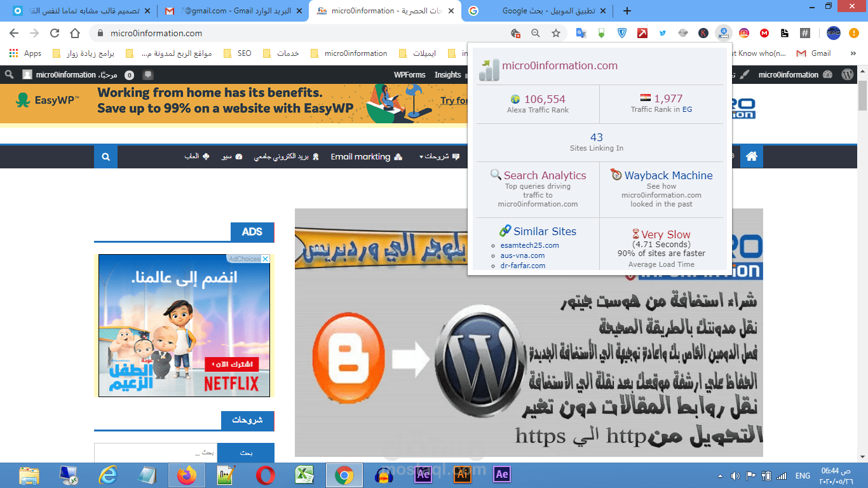Click the WordPress logo in admin bar
This screenshot has width=868, height=488.
pyautogui.click(x=847, y=74)
